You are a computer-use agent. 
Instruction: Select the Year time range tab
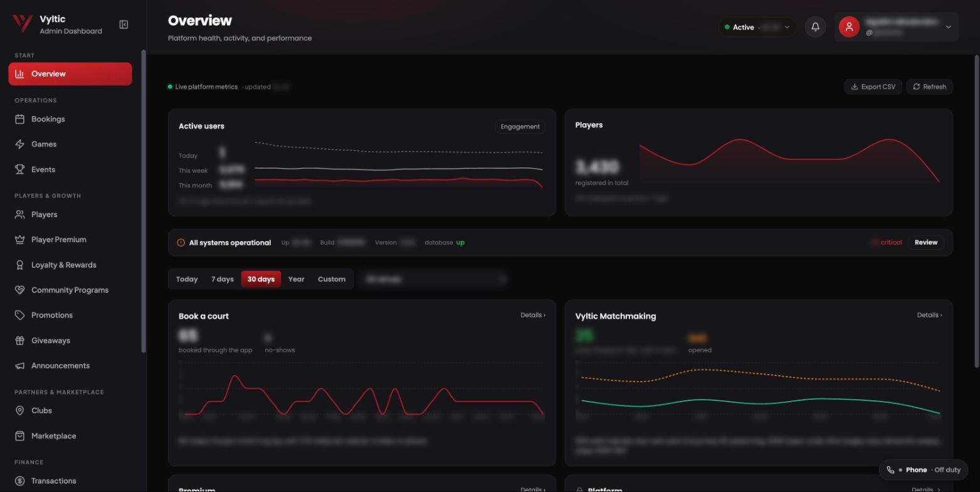click(x=296, y=279)
